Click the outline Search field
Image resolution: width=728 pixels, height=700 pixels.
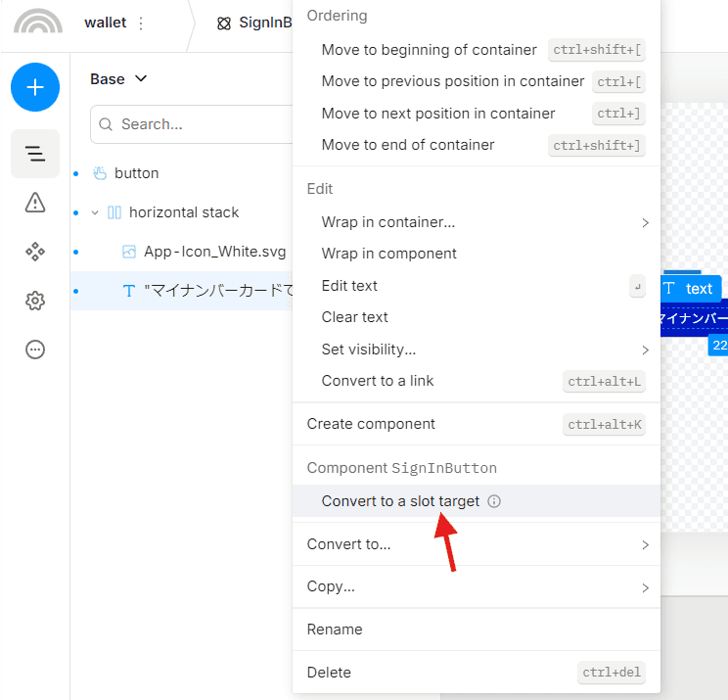click(191, 124)
